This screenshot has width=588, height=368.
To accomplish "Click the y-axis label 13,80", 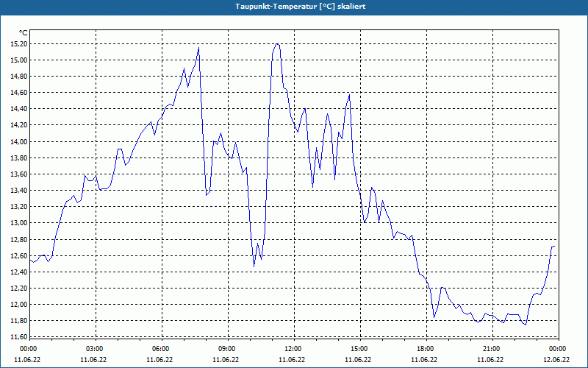I will pos(19,158).
